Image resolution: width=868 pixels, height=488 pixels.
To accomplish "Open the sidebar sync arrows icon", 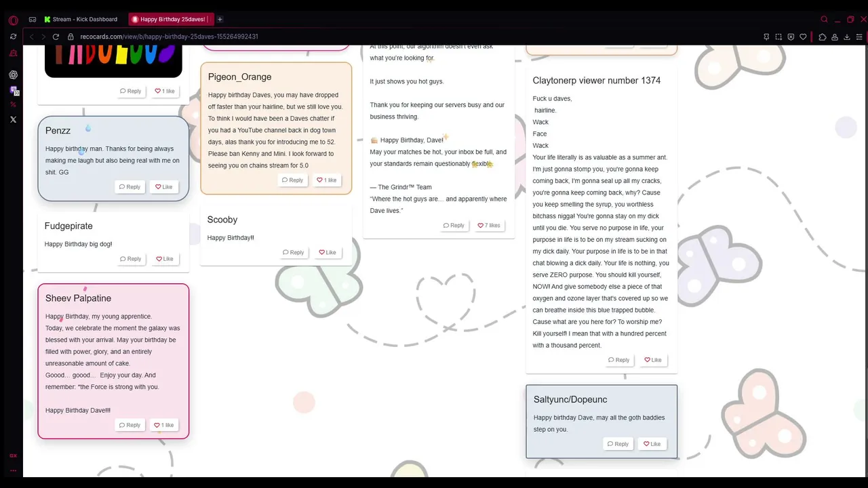I will (x=13, y=37).
